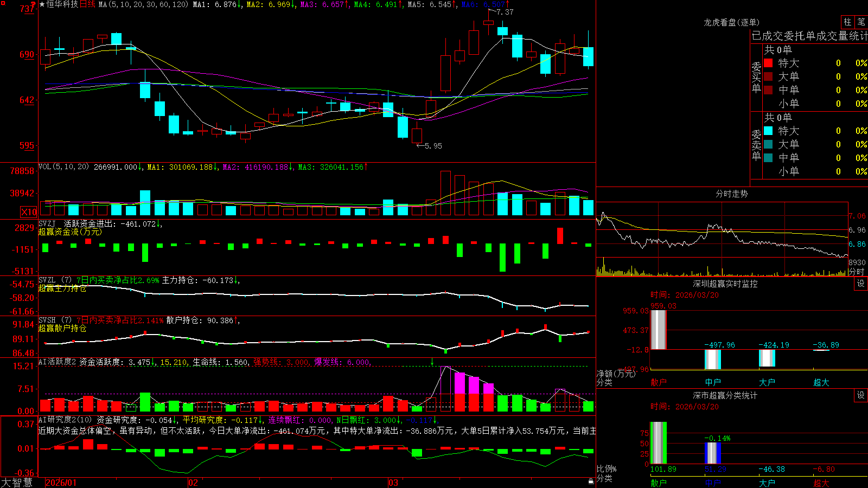Click the 连续飘红: 0.000 label
Image resolution: width=868 pixels, height=488 pixels.
pyautogui.click(x=300, y=420)
